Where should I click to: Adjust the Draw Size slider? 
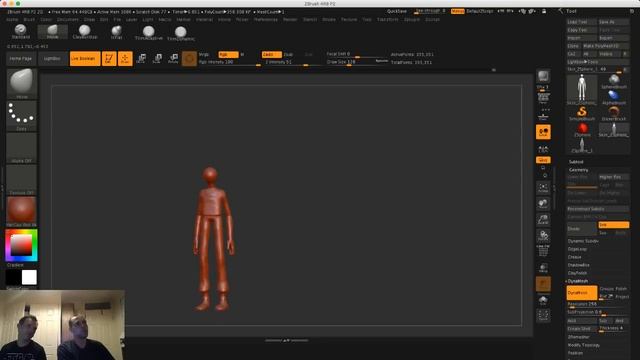(x=357, y=62)
